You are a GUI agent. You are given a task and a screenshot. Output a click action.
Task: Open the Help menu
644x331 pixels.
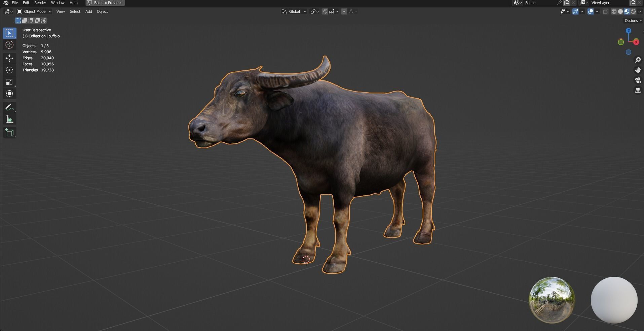pos(73,3)
